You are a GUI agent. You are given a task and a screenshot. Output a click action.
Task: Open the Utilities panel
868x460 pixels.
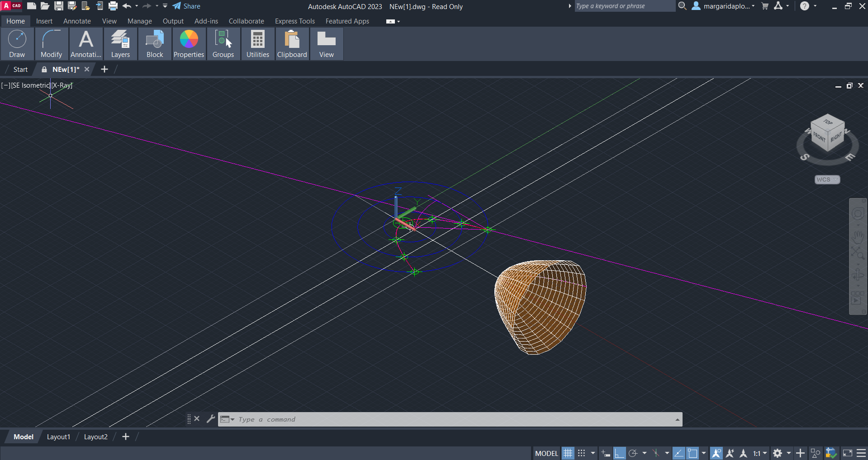click(258, 44)
